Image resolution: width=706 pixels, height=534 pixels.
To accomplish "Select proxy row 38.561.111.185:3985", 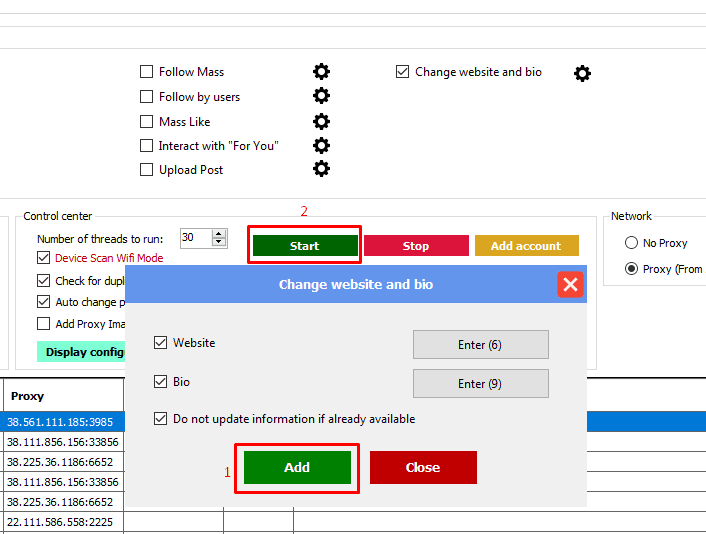I will [62, 422].
